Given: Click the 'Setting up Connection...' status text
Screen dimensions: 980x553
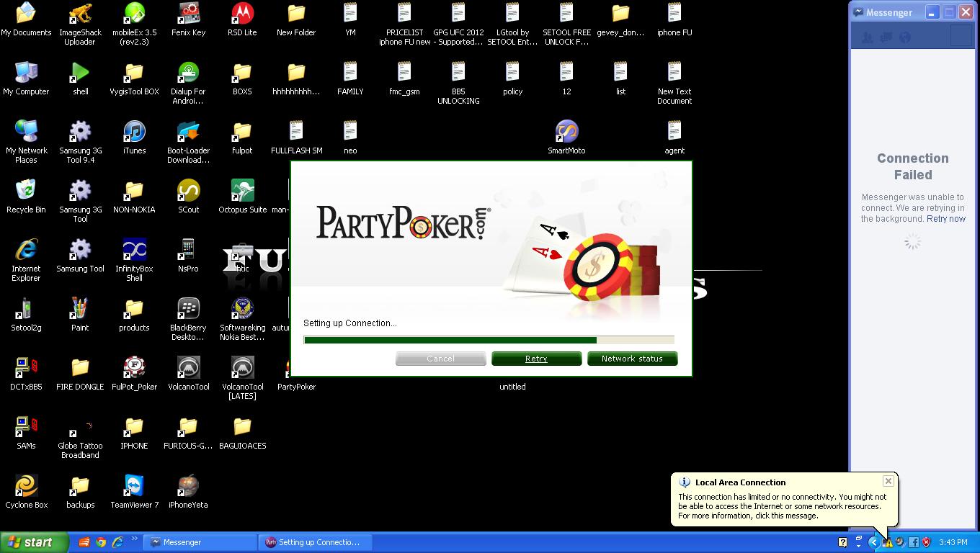Looking at the screenshot, I should click(x=350, y=323).
